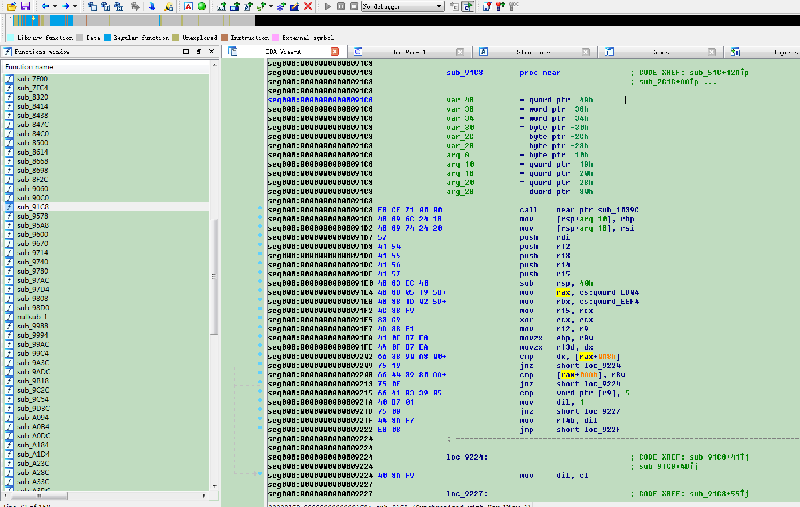800x507 pixels.
Task: Click the red X cancel icon in toolbar
Action: (x=307, y=6)
